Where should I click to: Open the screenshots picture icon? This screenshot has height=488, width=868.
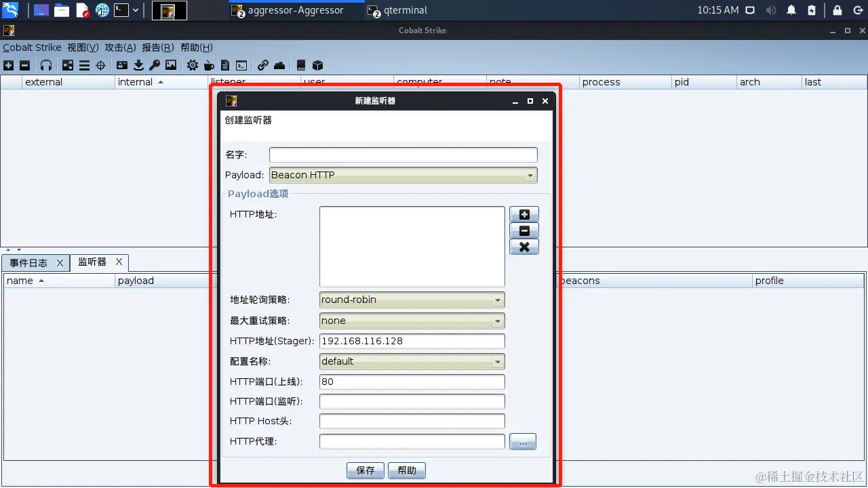(171, 65)
